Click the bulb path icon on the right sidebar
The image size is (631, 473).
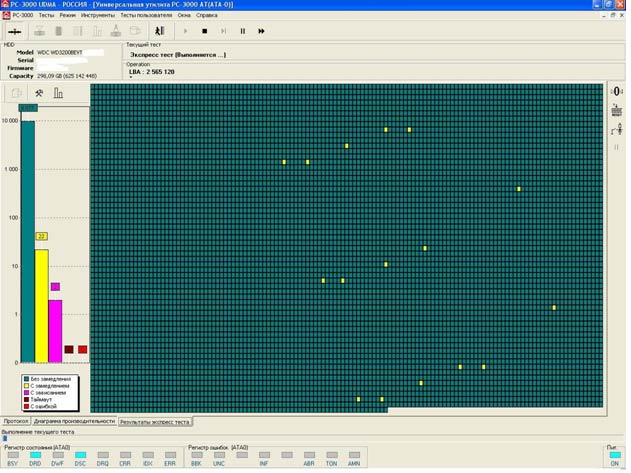click(x=617, y=130)
